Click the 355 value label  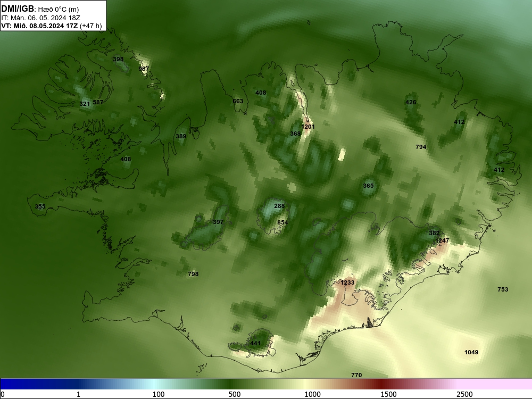coord(40,206)
